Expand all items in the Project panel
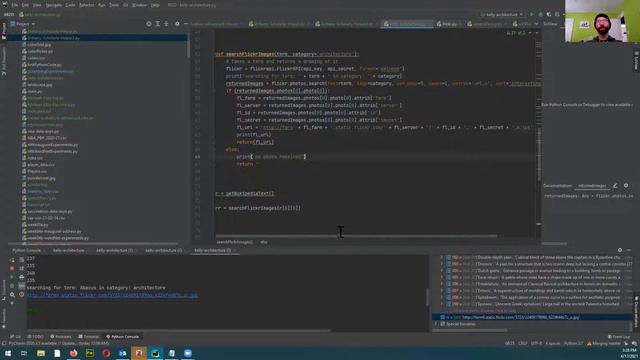Screen dimensions: 640x360 [158, 24]
